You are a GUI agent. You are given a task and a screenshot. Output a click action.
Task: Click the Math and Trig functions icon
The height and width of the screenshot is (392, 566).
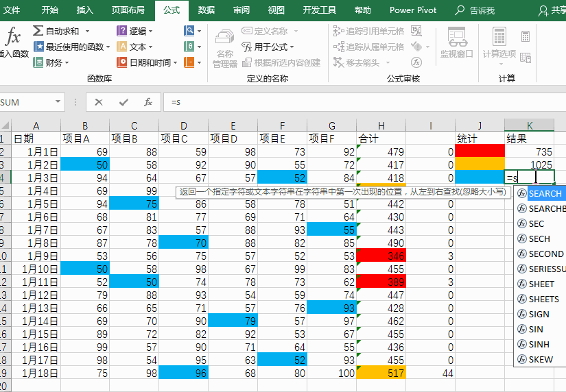click(x=189, y=47)
